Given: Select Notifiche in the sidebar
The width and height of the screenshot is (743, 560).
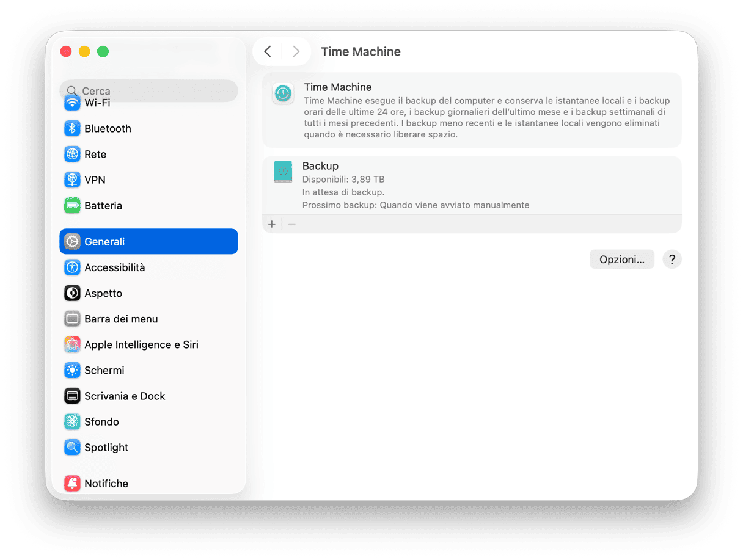Looking at the screenshot, I should point(106,483).
